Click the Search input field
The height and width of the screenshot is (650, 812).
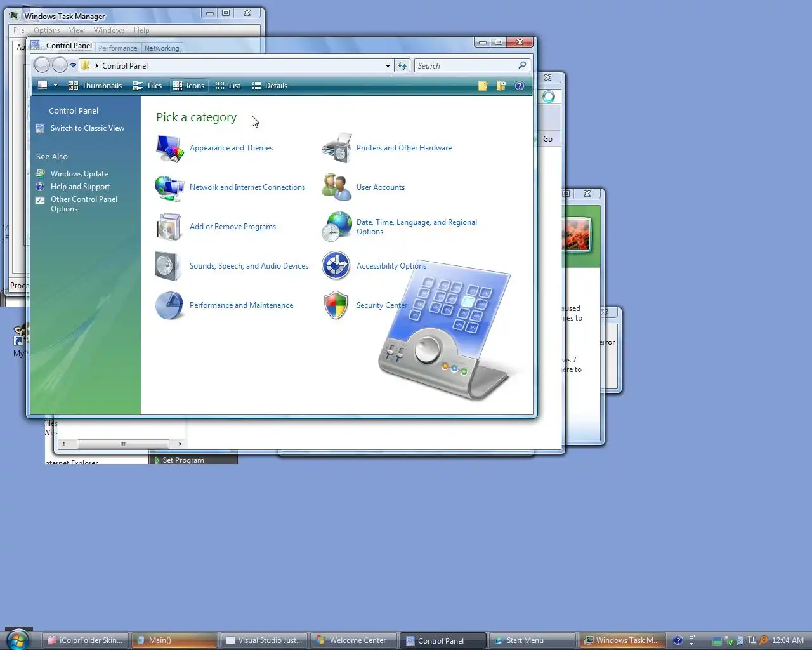pyautogui.click(x=472, y=65)
